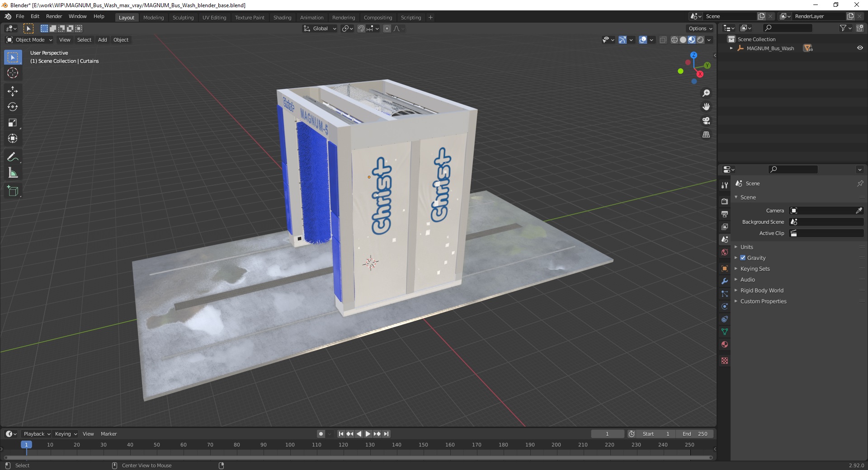Toggle camera view with camera icon
868x470 pixels.
(x=706, y=121)
